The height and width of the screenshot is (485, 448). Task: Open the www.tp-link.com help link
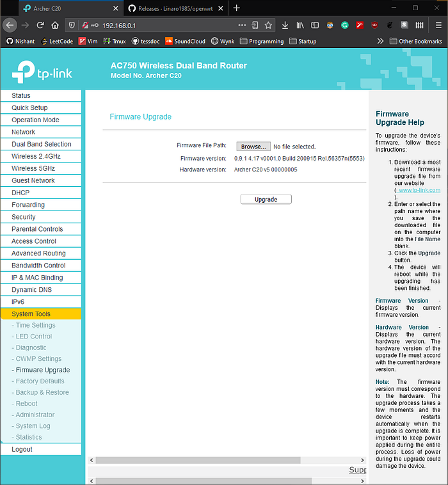(x=419, y=190)
